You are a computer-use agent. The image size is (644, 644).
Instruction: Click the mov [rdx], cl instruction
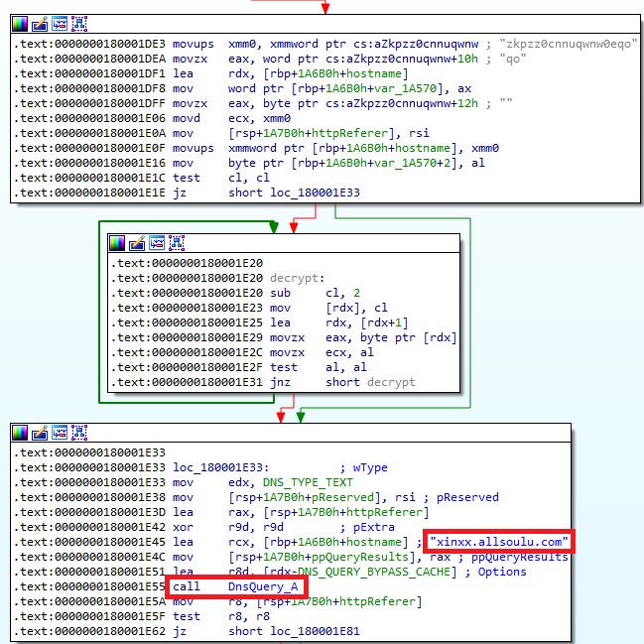click(328, 308)
